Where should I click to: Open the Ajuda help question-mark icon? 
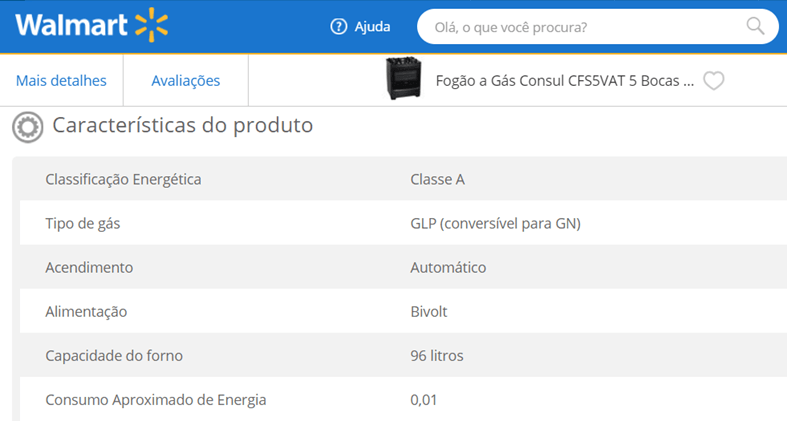click(338, 27)
